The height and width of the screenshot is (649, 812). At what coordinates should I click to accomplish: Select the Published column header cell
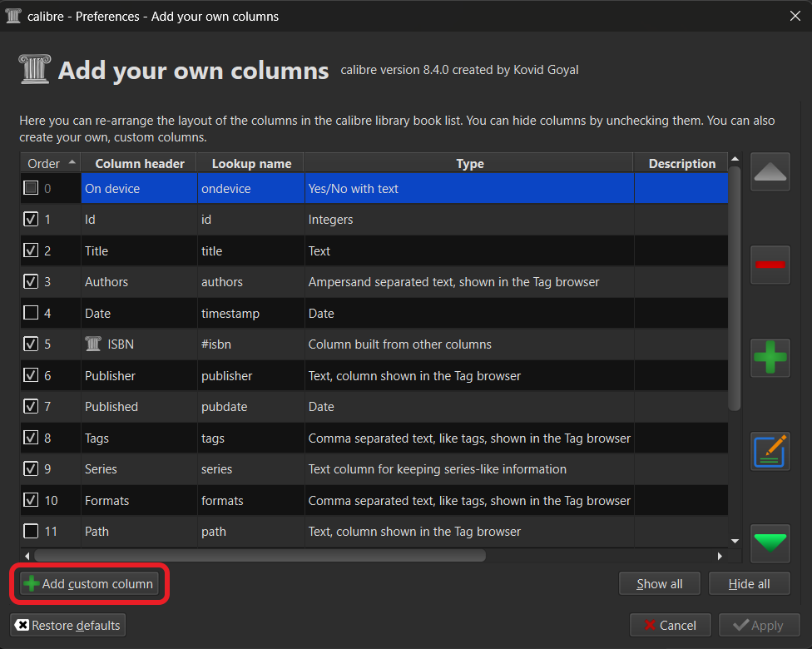(139, 407)
